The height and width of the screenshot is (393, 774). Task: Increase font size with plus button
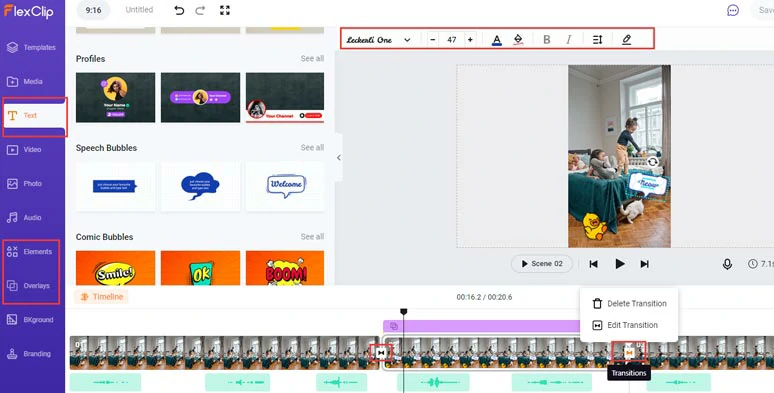coord(470,39)
